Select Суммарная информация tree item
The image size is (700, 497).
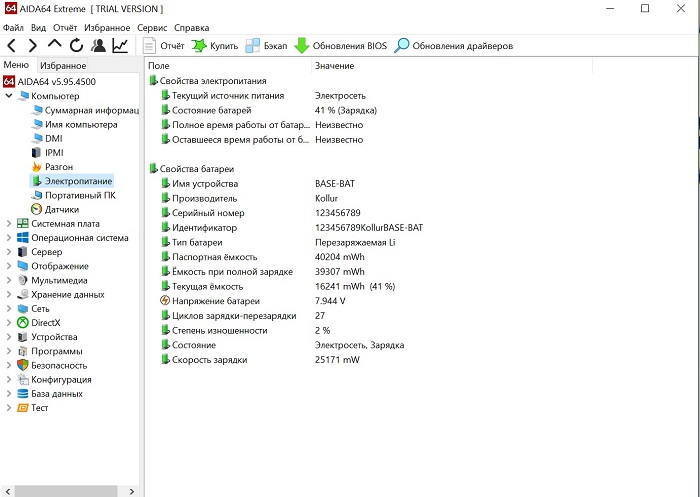[x=85, y=110]
